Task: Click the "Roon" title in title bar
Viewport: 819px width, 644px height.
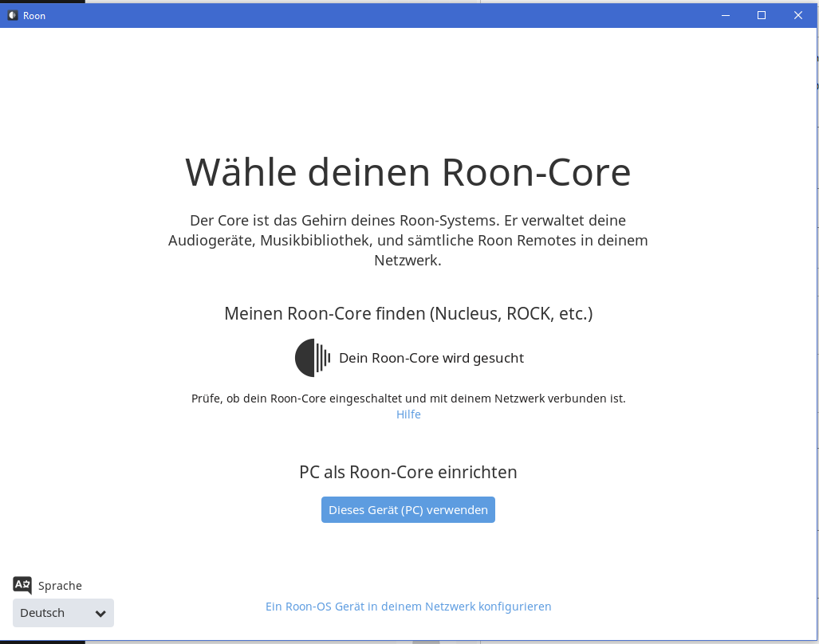Action: pos(34,16)
